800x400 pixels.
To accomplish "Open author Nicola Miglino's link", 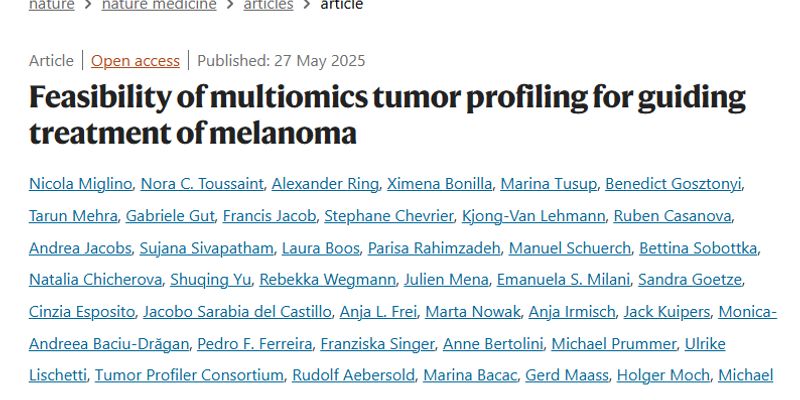I will (81, 184).
